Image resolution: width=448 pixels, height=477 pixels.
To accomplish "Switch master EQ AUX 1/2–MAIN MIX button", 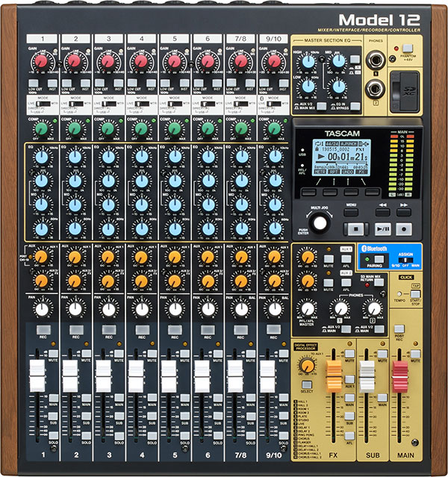I will [x=321, y=106].
